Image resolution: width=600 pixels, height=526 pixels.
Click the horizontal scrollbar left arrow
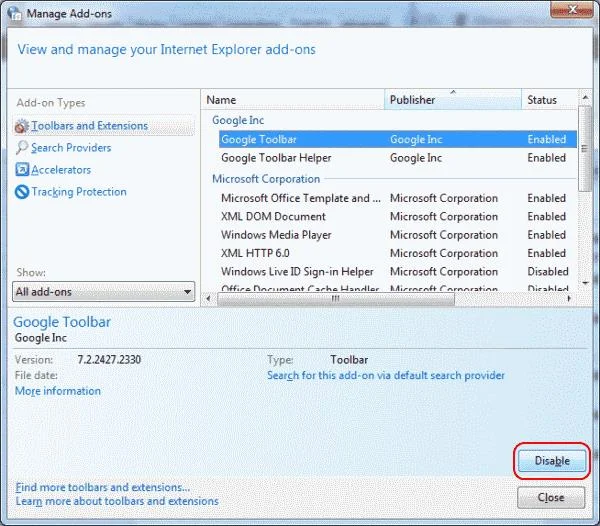208,298
